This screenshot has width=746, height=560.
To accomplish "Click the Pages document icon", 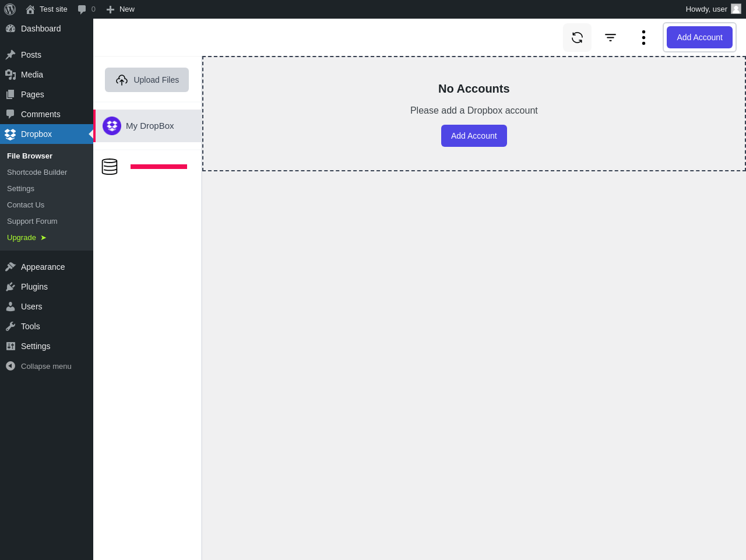I will [x=10, y=94].
